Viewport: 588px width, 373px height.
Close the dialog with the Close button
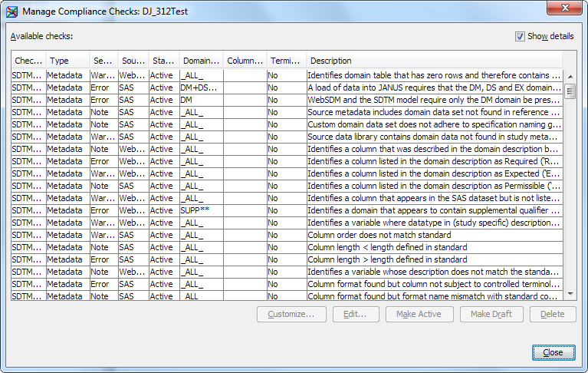coord(554,352)
